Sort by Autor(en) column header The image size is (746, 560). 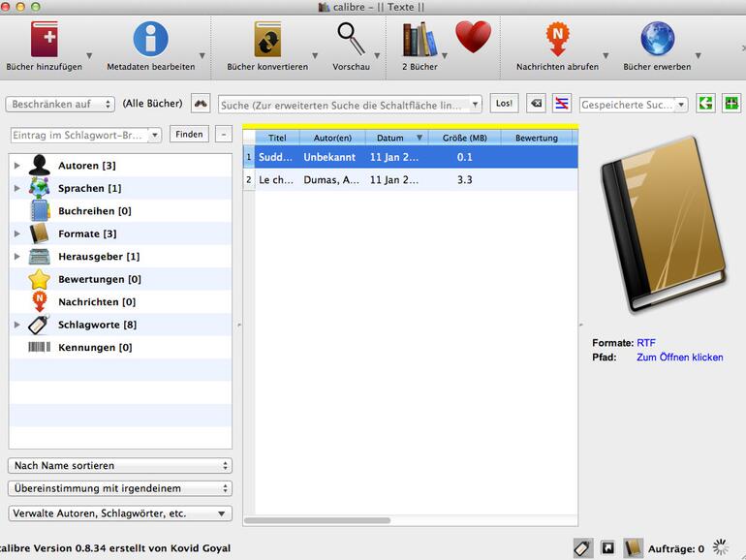point(332,138)
